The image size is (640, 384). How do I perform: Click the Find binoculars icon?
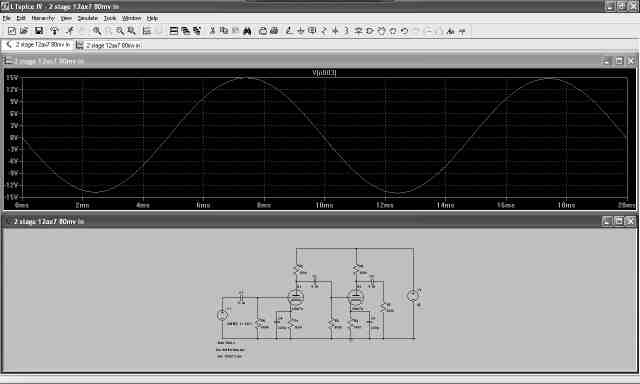pyautogui.click(x=247, y=31)
